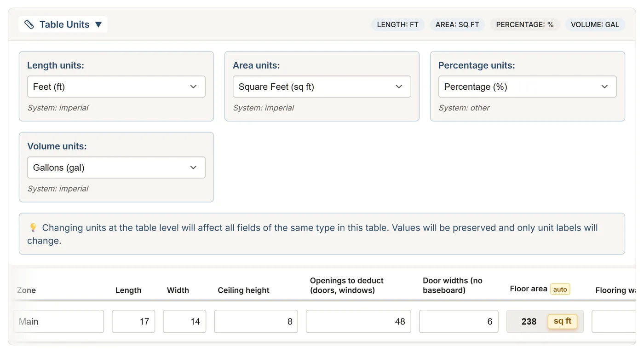The image size is (644, 353).
Task: Open the Area units dropdown
Action: tap(322, 87)
